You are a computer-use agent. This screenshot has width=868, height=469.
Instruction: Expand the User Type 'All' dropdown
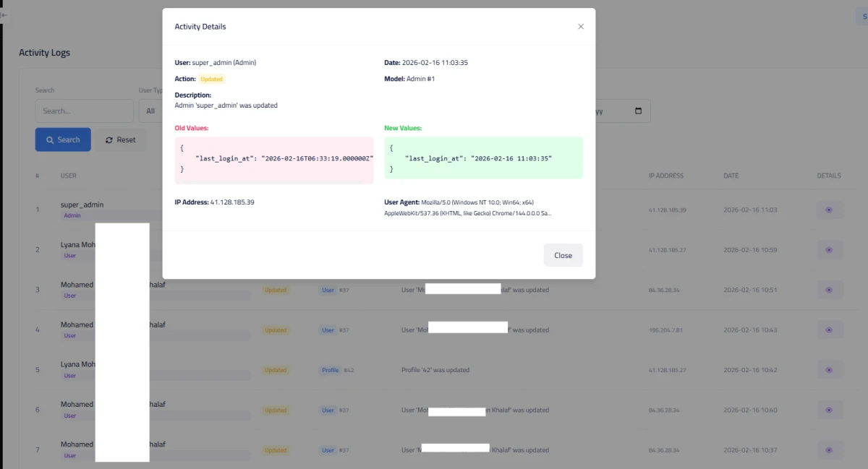coord(150,111)
